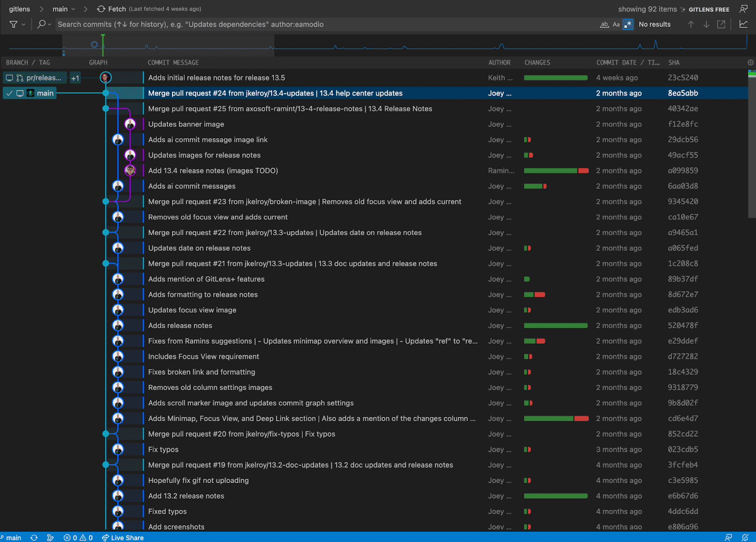Click the SHA column header
The width and height of the screenshot is (756, 542).
[674, 62]
